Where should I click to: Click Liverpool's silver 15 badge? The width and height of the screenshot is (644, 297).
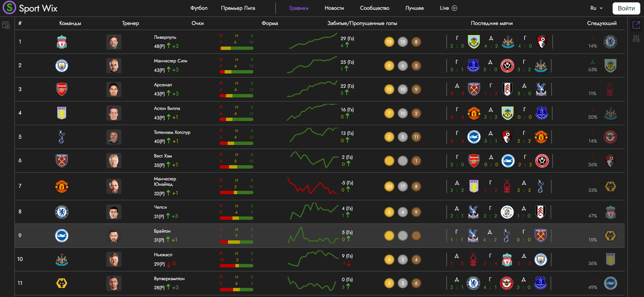(x=403, y=42)
